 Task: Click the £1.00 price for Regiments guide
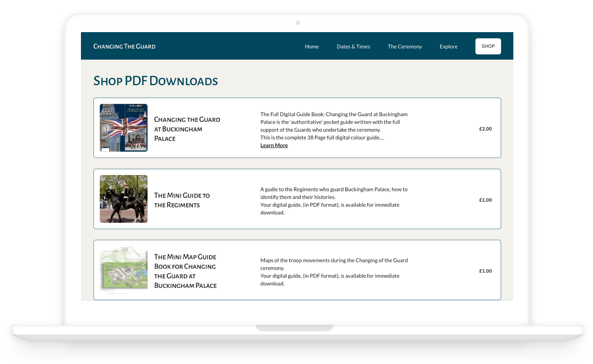coord(485,200)
